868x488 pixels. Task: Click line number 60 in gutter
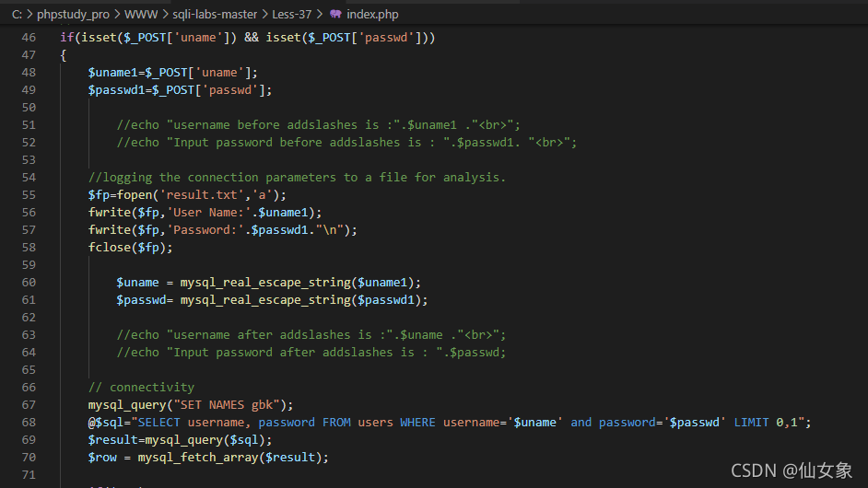(x=29, y=282)
